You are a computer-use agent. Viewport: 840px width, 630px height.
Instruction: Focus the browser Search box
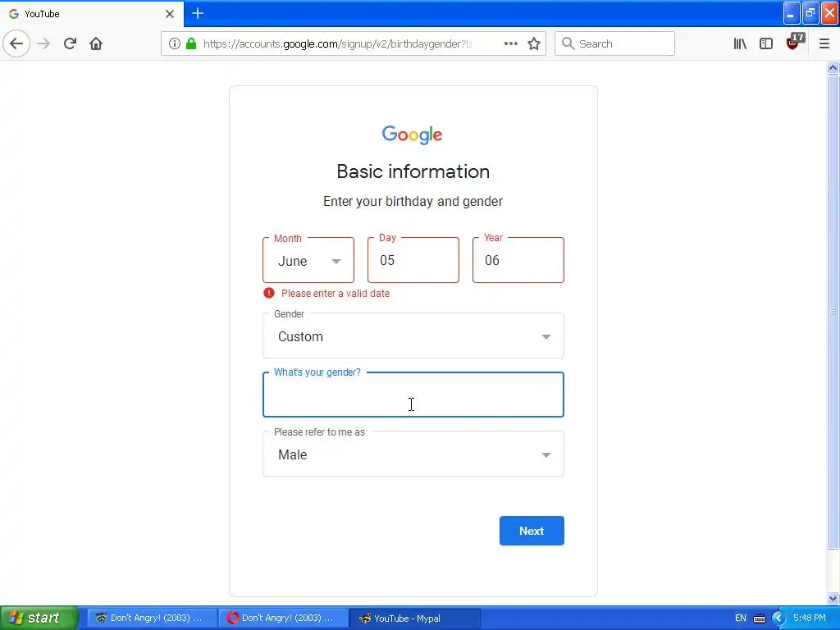coord(614,43)
